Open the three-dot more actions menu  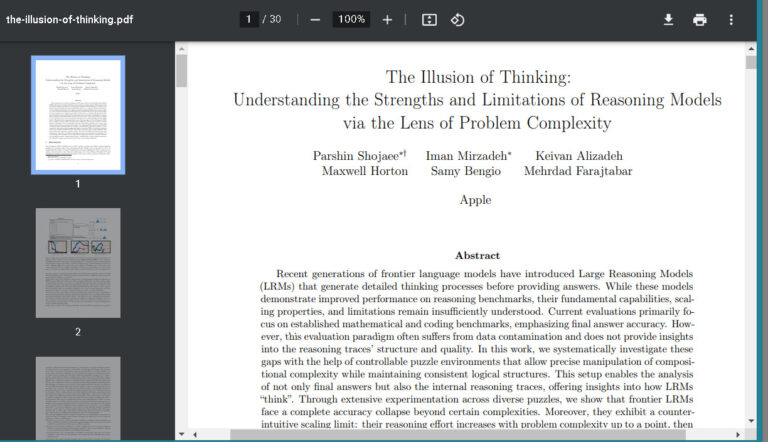tap(731, 20)
